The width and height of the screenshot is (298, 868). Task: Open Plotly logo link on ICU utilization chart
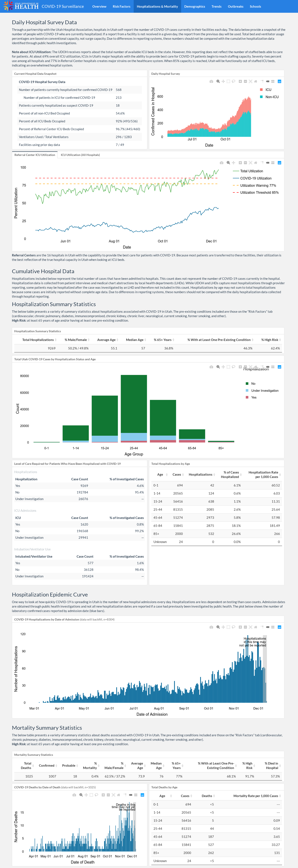point(279,163)
